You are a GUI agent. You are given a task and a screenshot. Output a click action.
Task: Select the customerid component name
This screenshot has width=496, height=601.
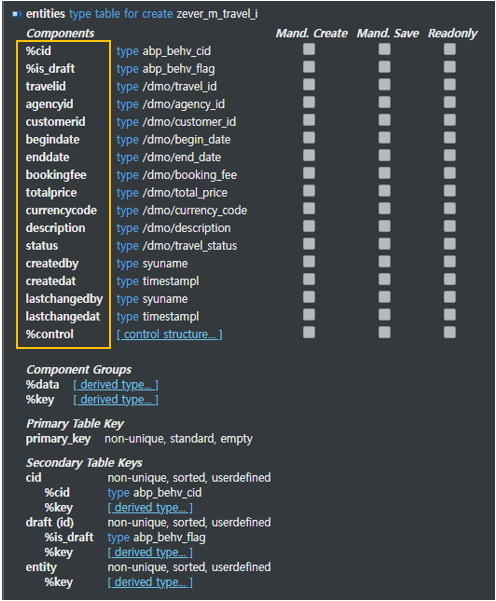[x=56, y=122]
